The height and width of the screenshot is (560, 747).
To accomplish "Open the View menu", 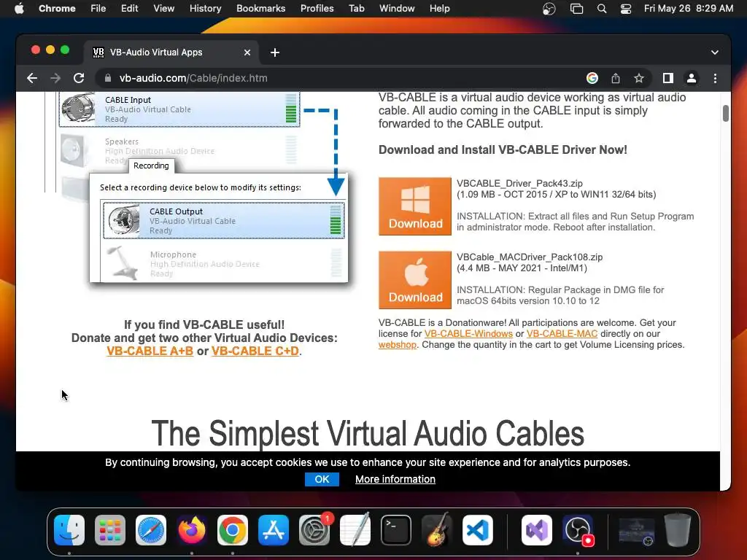I will 163,8.
